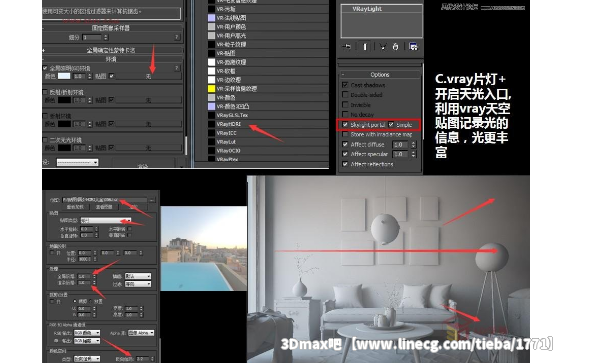This screenshot has width=593, height=363.
Task: Toggle the Affect specular checkbox
Action: tap(345, 154)
